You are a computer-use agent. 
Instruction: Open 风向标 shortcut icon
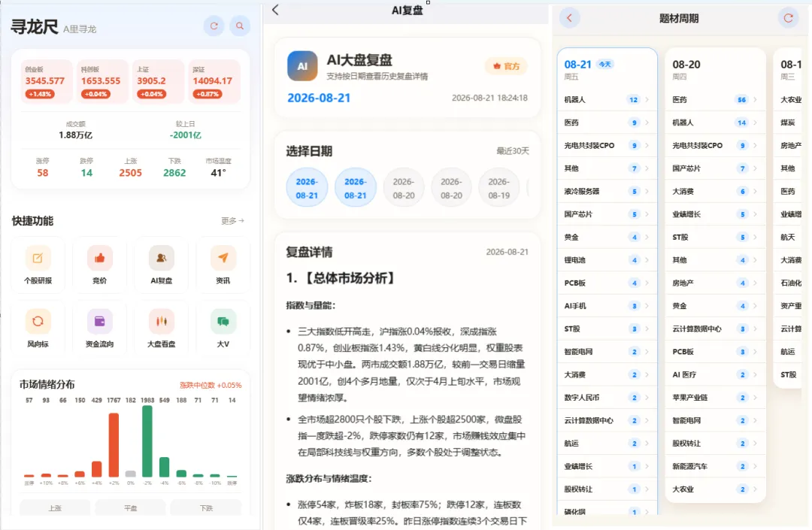pyautogui.click(x=38, y=322)
